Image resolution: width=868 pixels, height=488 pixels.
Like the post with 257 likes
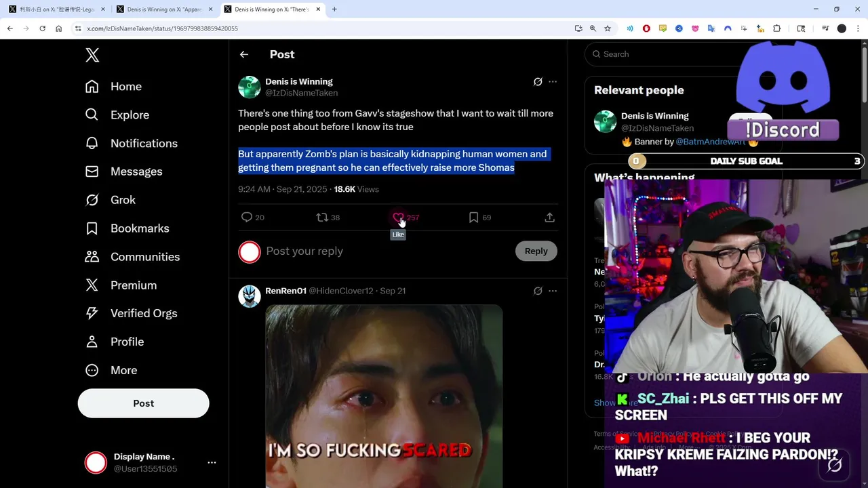[x=398, y=218]
